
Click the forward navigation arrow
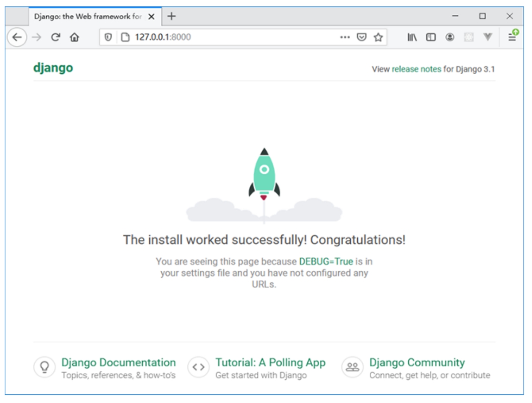(36, 37)
